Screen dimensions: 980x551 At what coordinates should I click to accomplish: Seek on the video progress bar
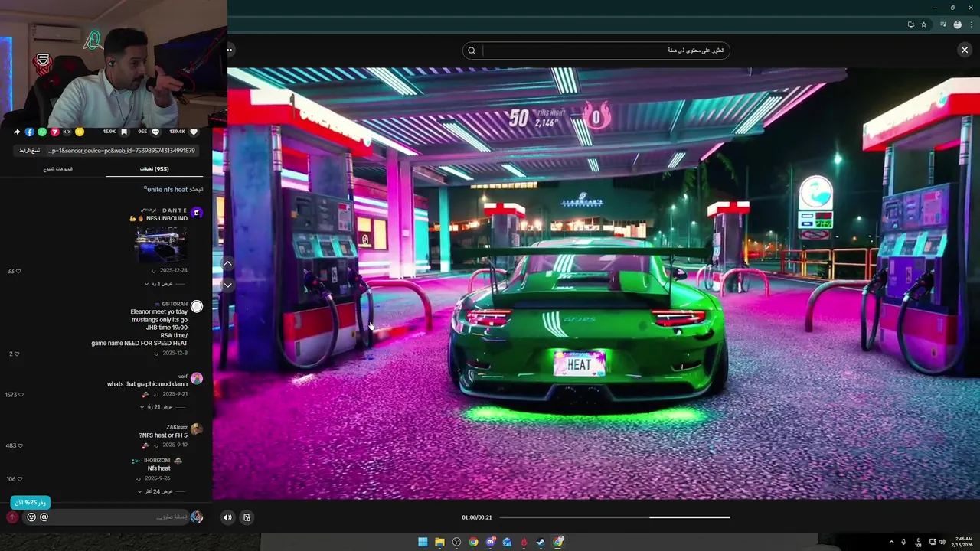[x=614, y=517]
